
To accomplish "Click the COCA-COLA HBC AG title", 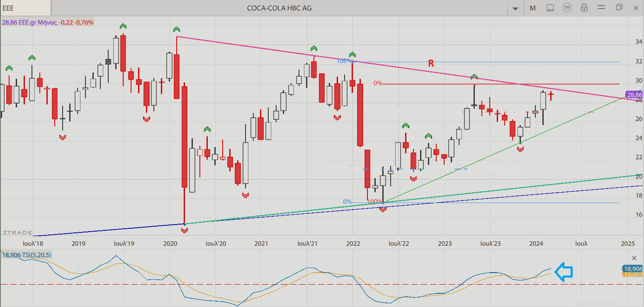I will (x=279, y=8).
